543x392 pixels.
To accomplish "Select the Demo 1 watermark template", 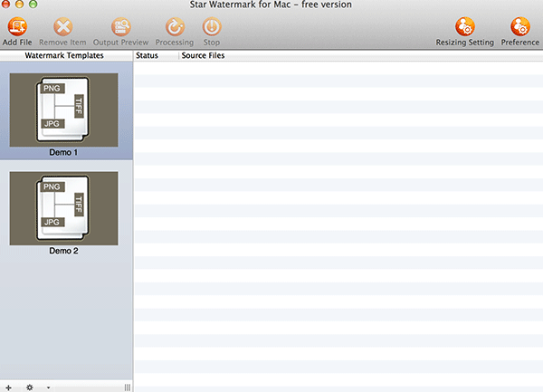I will (63, 110).
